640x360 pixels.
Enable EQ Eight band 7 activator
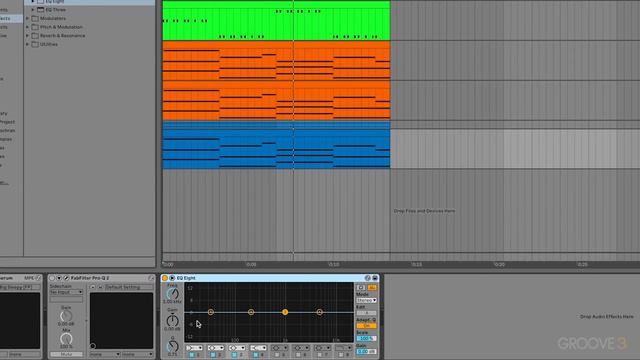click(x=319, y=355)
